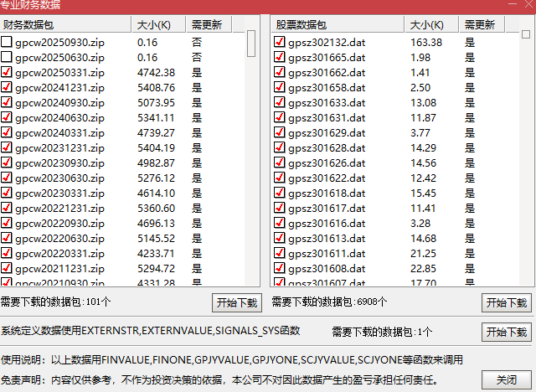Viewport: 536px width, 392px height.
Task: Toggle gpsz301613.dat checkbox
Action: tap(279, 238)
